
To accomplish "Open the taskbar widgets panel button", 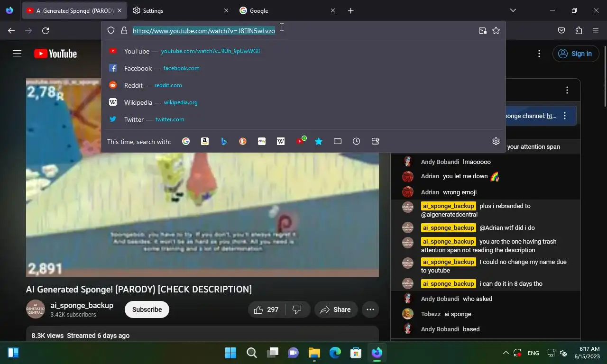I will tap(13, 353).
